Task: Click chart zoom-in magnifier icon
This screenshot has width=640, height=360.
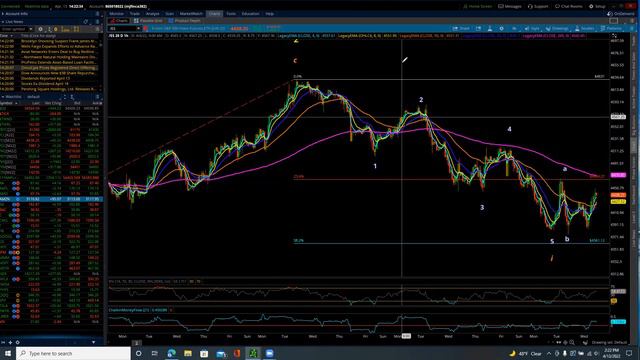Action: click(x=572, y=342)
